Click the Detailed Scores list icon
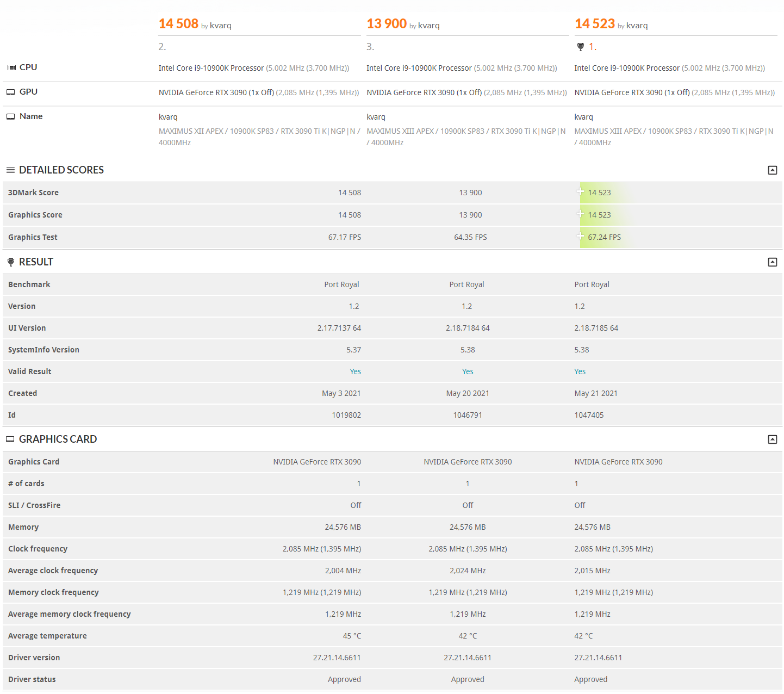Screen dimensions: 784x694 click(x=10, y=170)
